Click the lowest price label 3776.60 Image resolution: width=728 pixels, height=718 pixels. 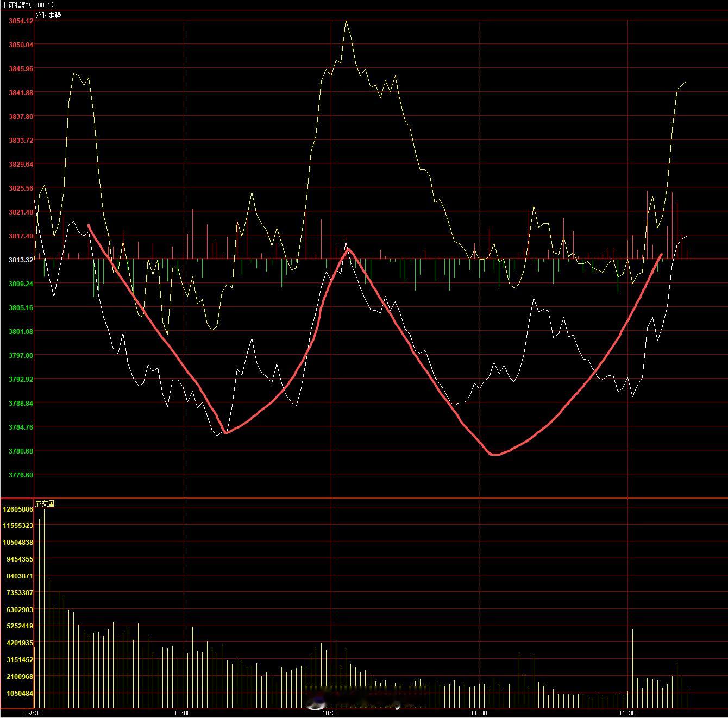tap(21, 475)
